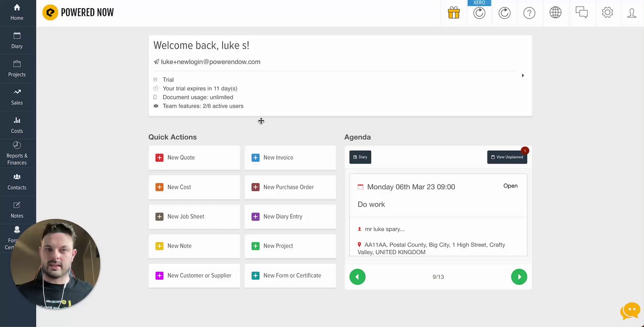Click the Xero sync icon
The image size is (644, 327).
(x=479, y=13)
